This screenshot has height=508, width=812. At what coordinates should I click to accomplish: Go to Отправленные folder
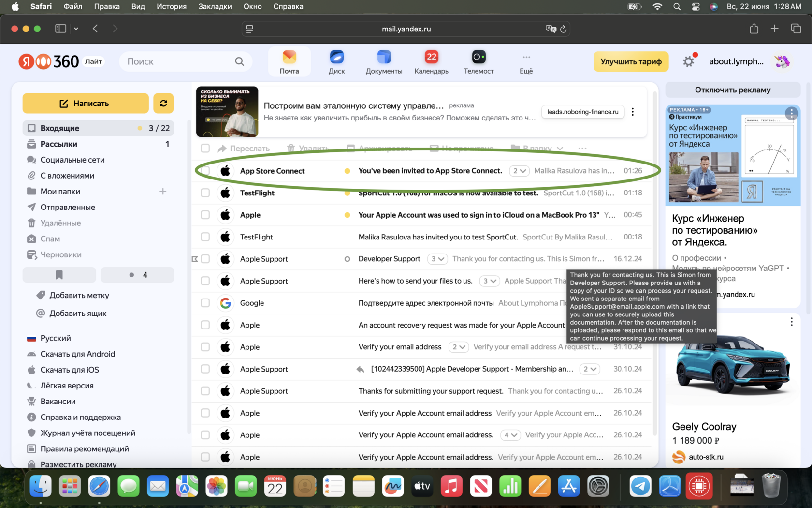98,207
